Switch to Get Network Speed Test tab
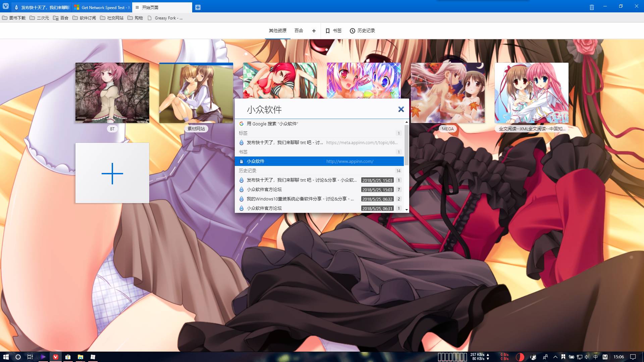The height and width of the screenshot is (362, 644). point(102,7)
